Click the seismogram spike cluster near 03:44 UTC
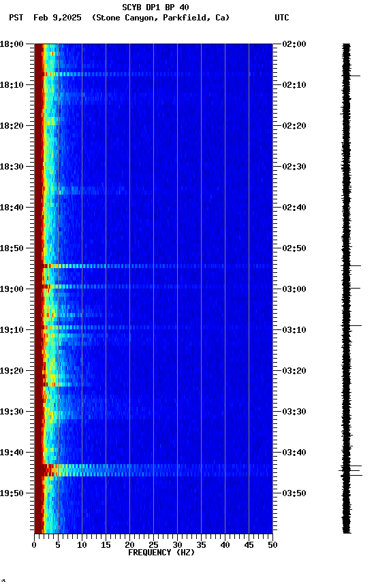Viewport: 376px width, 588px height. pos(351,471)
